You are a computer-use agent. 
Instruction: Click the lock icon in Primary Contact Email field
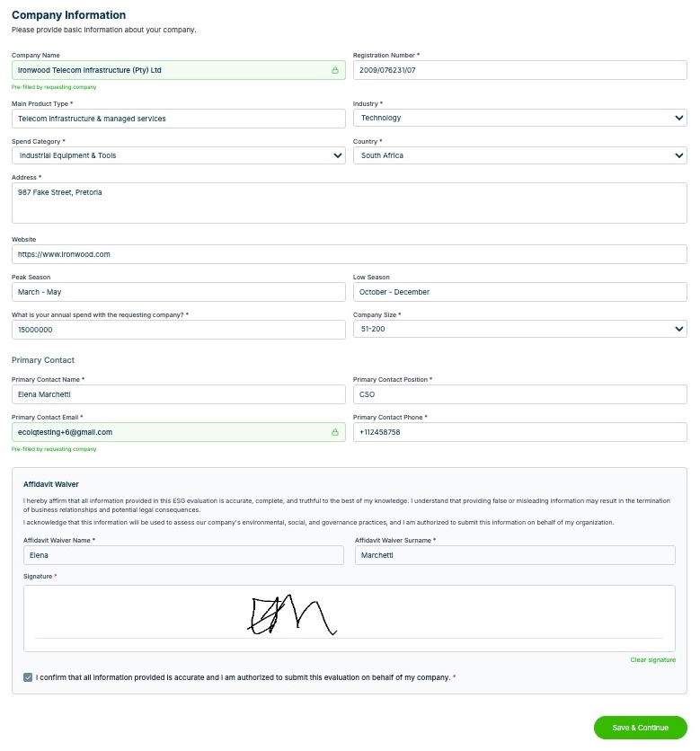(x=335, y=432)
